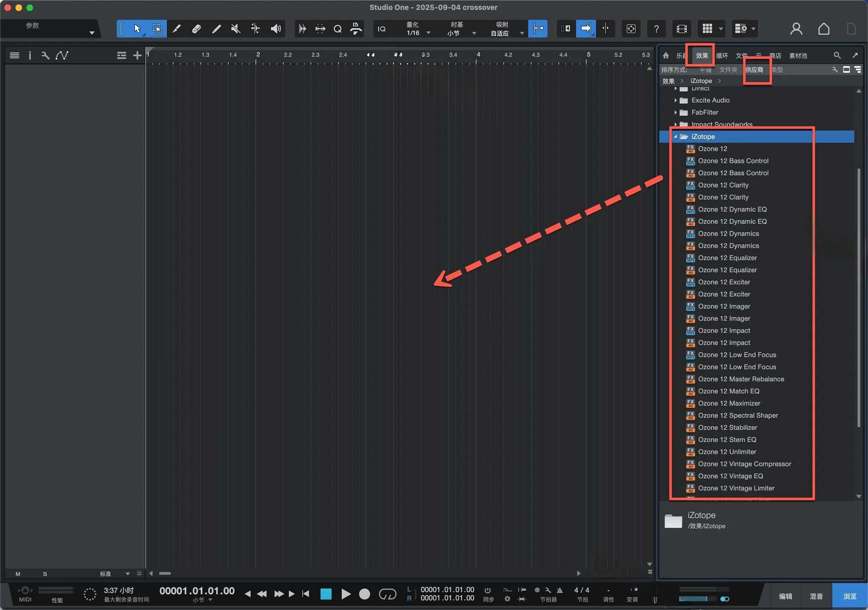
Task: Open the user account icon
Action: pos(796,29)
